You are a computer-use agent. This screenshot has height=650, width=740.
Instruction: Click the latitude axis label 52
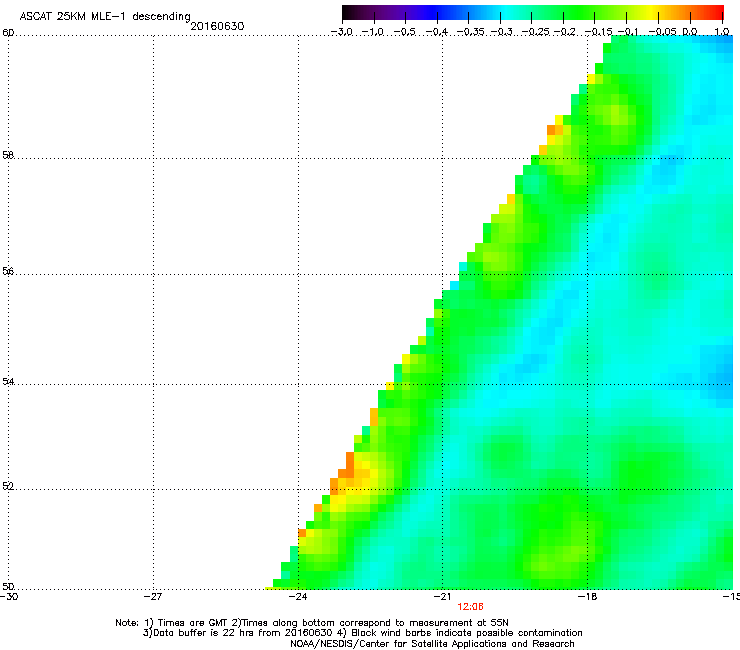(8, 486)
